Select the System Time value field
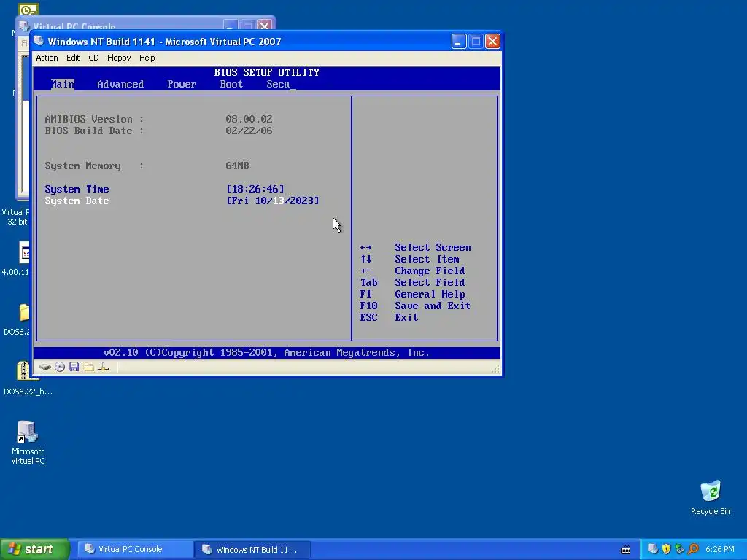This screenshot has height=560, width=747. click(255, 189)
